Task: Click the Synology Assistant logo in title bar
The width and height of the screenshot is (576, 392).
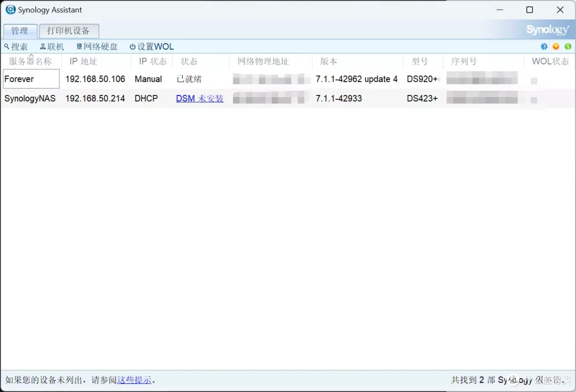Action: point(11,10)
